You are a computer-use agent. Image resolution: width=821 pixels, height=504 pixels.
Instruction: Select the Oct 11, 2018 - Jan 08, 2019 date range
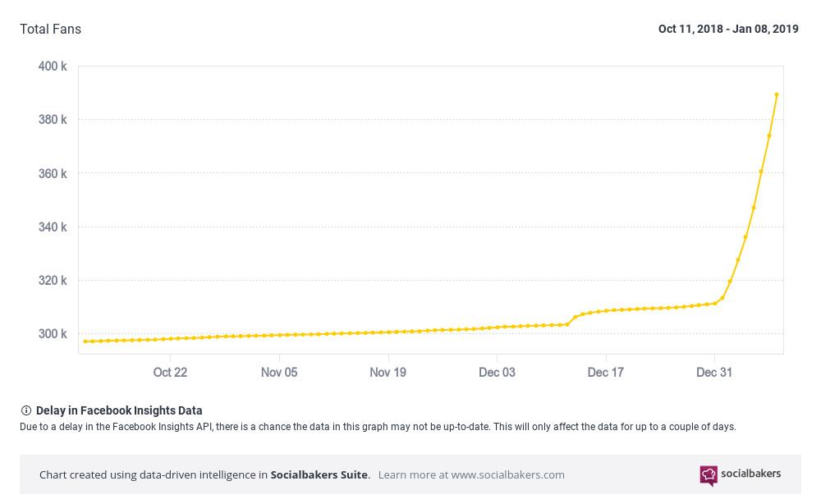[x=727, y=29]
